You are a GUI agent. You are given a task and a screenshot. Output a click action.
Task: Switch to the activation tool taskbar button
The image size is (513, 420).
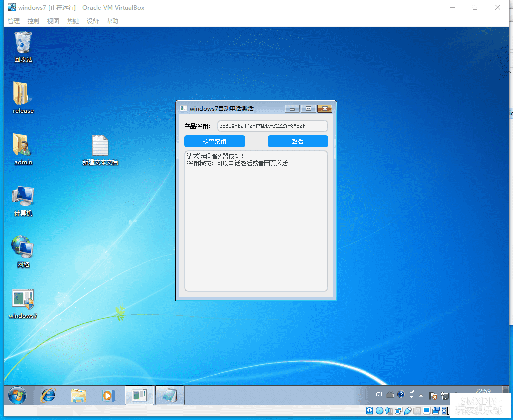pyautogui.click(x=140, y=395)
